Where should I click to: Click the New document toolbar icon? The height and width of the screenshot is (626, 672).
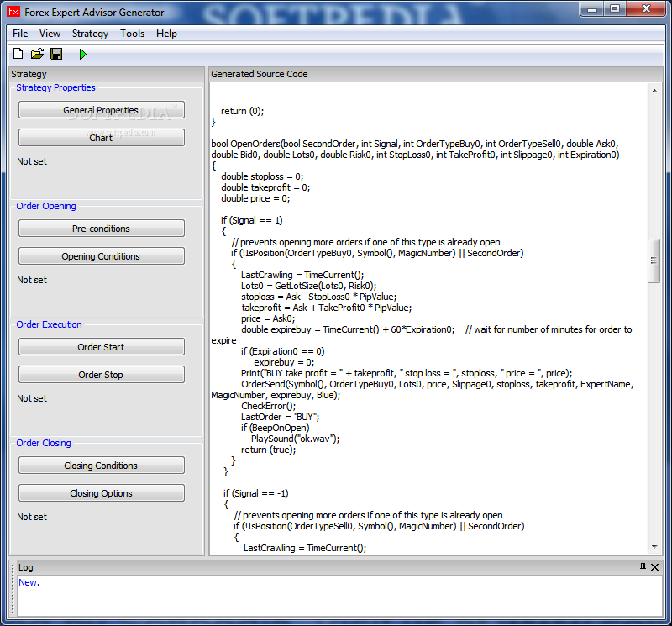[18, 54]
